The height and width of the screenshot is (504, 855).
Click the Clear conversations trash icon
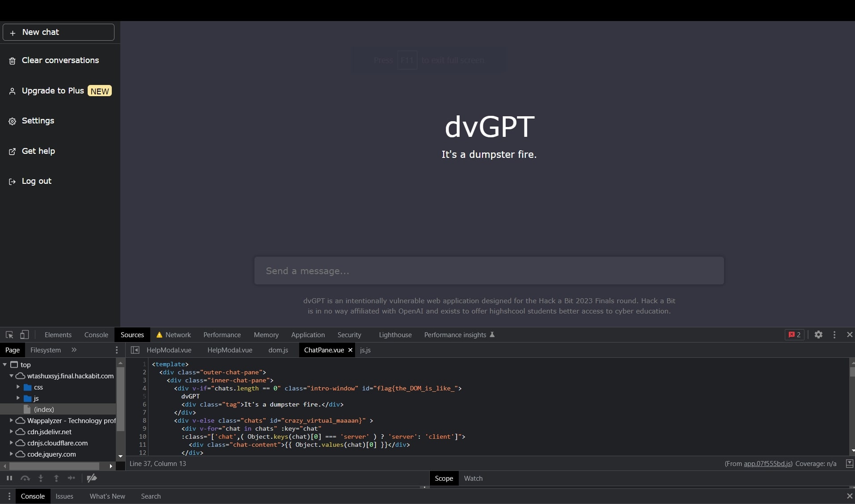click(x=13, y=61)
